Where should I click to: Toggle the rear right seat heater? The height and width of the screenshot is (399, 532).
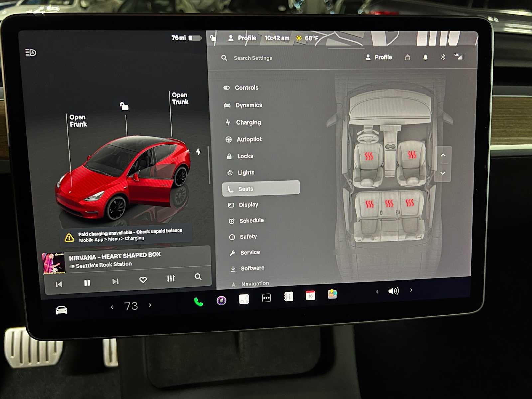click(410, 203)
